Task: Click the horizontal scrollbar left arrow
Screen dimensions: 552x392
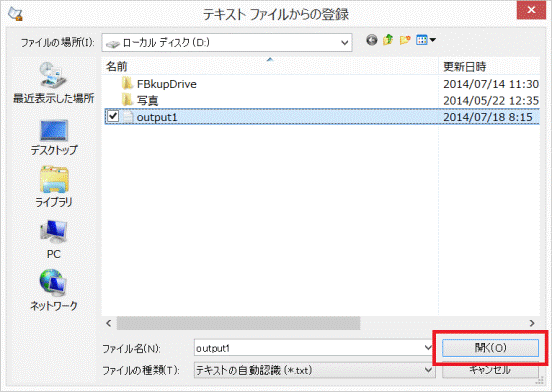Action: pyautogui.click(x=109, y=323)
